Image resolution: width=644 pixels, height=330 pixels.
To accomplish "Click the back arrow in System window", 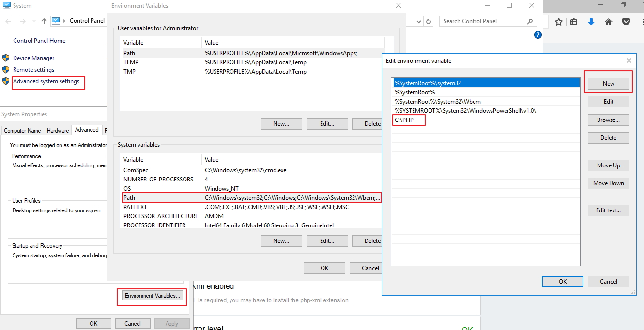I will (8, 21).
